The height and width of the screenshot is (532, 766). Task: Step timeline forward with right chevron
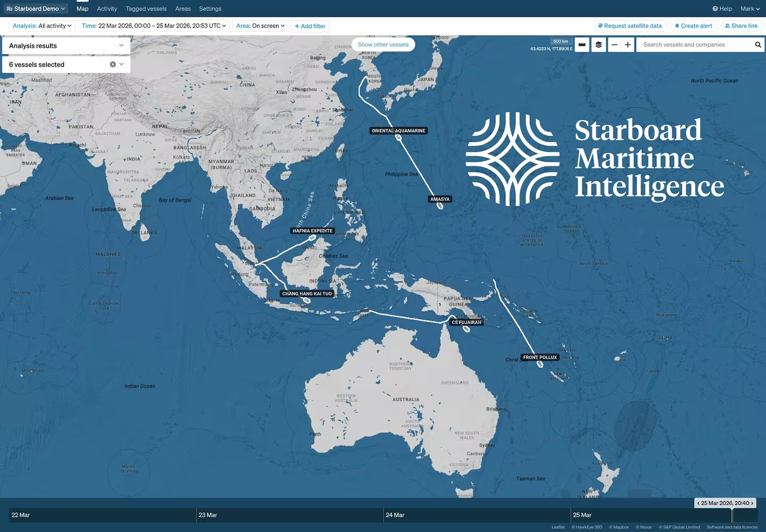click(x=752, y=503)
